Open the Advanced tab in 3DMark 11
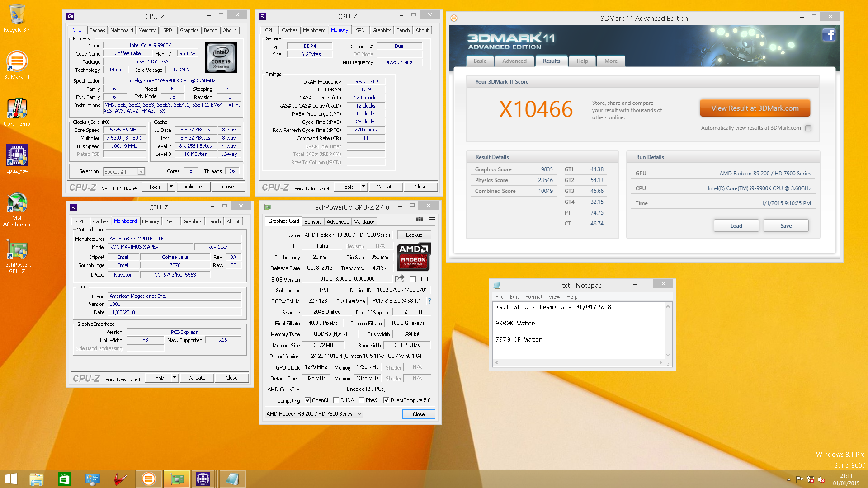 [514, 61]
